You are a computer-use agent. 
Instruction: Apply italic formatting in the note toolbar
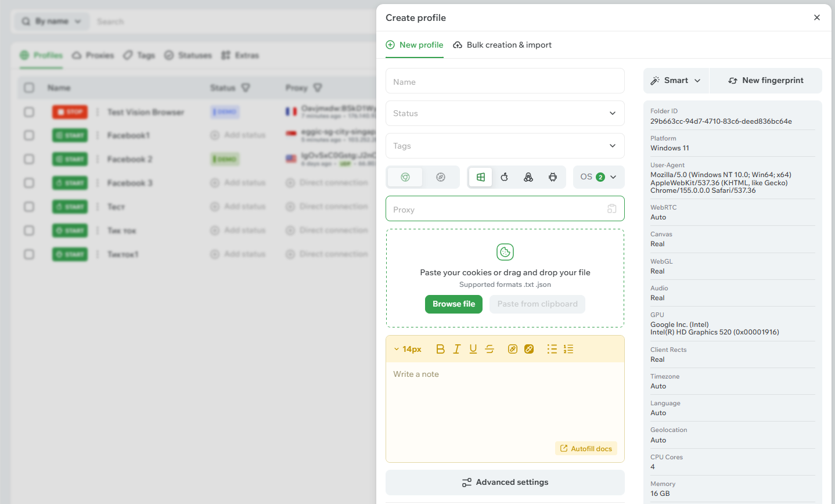click(457, 349)
